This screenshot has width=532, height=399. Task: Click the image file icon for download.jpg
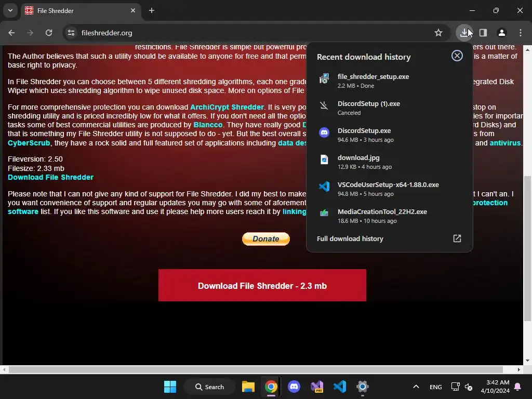[324, 159]
